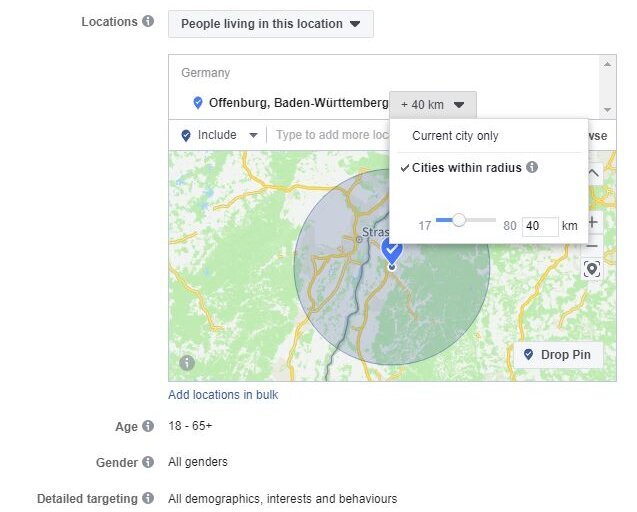Open Add locations in bulk link

pyautogui.click(x=223, y=395)
